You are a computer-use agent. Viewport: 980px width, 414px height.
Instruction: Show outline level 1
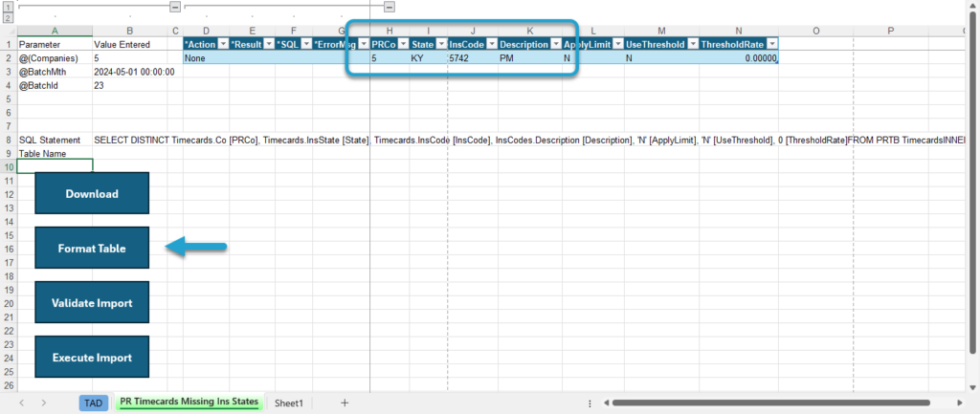pos(8,7)
